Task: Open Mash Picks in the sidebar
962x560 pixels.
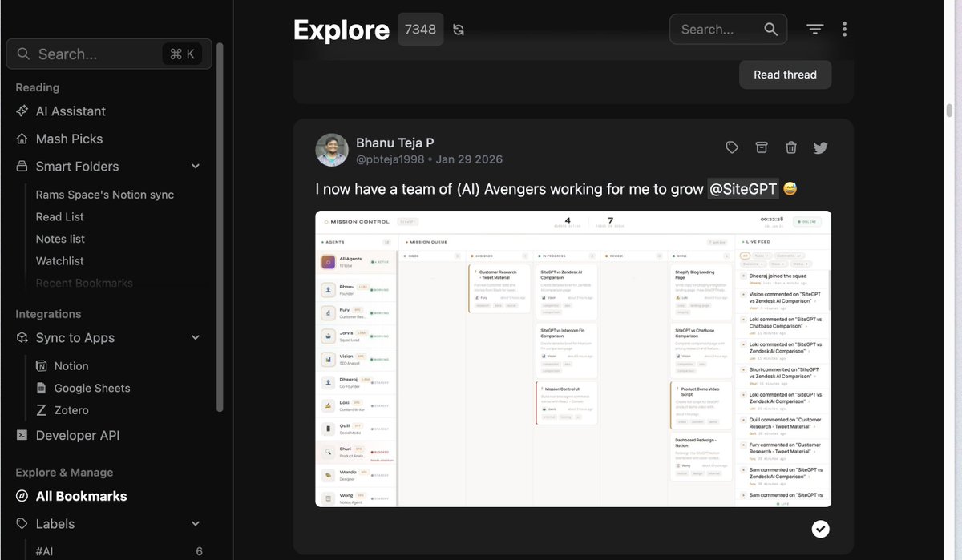Action: click(x=69, y=139)
